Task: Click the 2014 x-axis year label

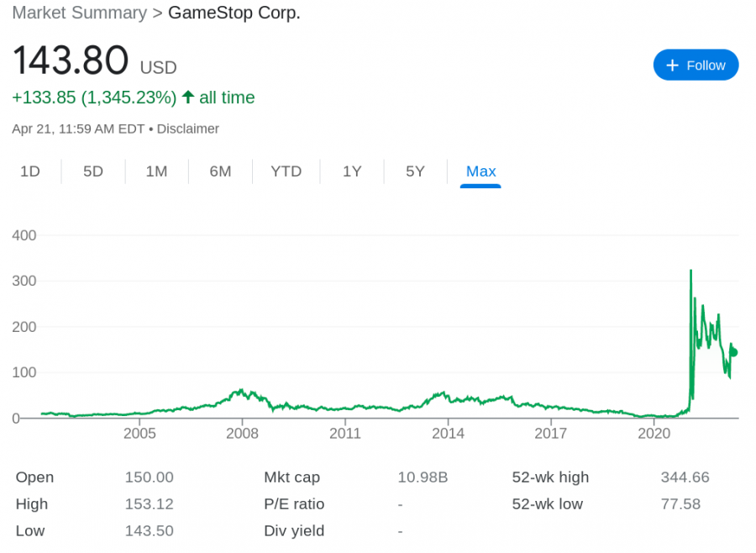Action: coord(448,434)
